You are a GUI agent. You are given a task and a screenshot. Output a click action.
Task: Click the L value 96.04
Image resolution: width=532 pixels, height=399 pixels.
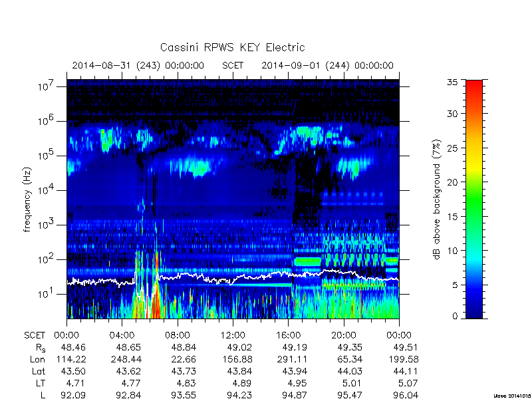pyautogui.click(x=404, y=395)
